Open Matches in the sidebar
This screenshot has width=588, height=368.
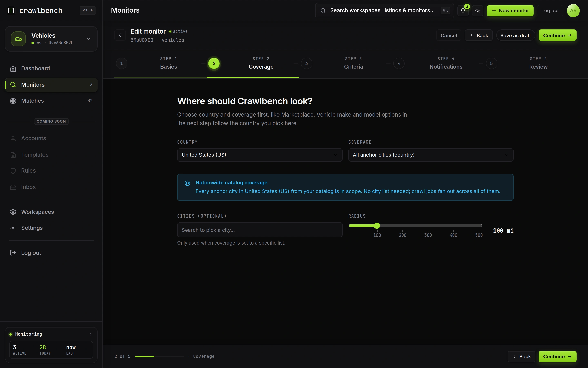tap(51, 101)
